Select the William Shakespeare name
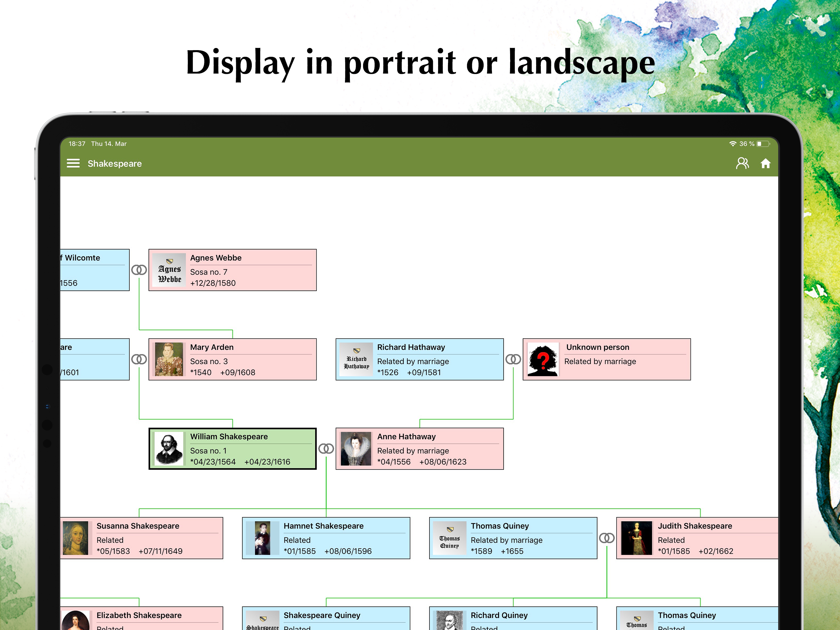 (x=229, y=437)
